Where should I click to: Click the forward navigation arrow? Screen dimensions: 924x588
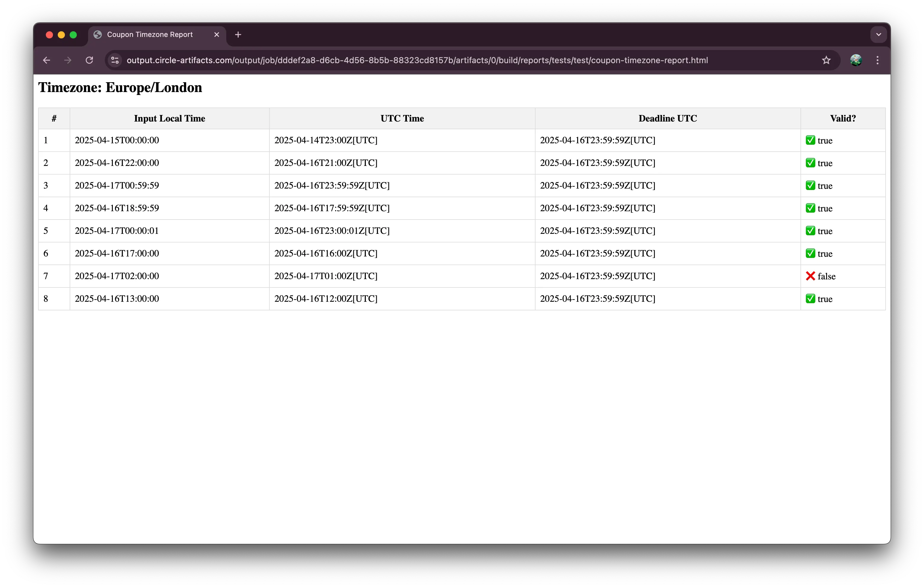tap(68, 60)
